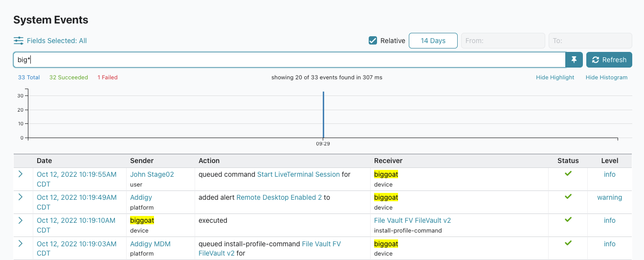Expand the 10:19:55AM event row
This screenshot has width=644, height=260.
21,174
